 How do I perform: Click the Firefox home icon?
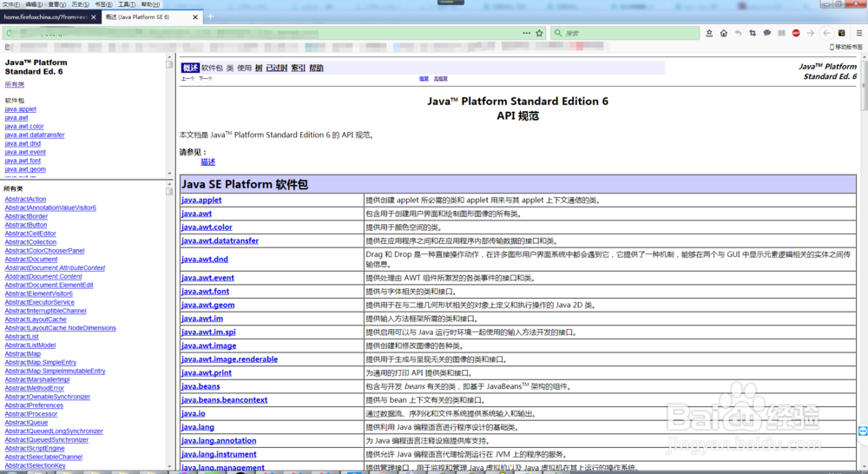(724, 33)
